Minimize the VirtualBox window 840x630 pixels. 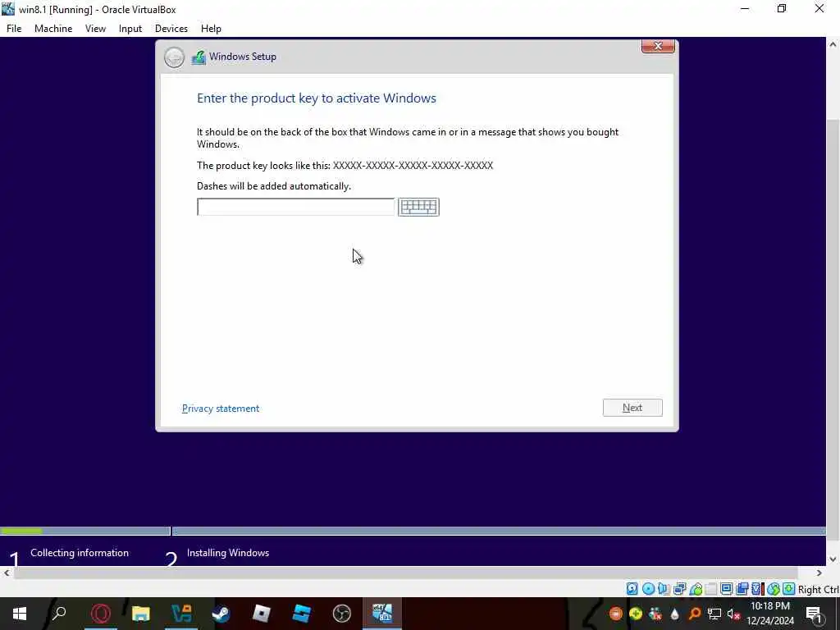(745, 9)
